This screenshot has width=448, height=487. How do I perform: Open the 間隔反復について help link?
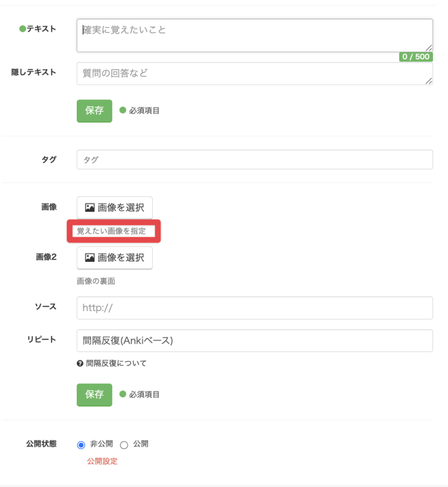[116, 363]
